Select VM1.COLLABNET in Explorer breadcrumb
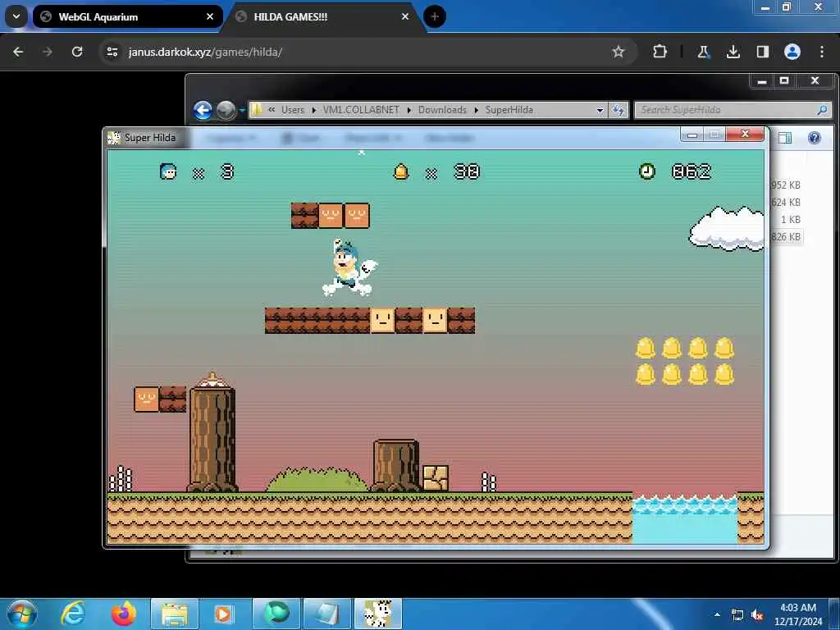This screenshot has height=630, width=840. tap(361, 110)
